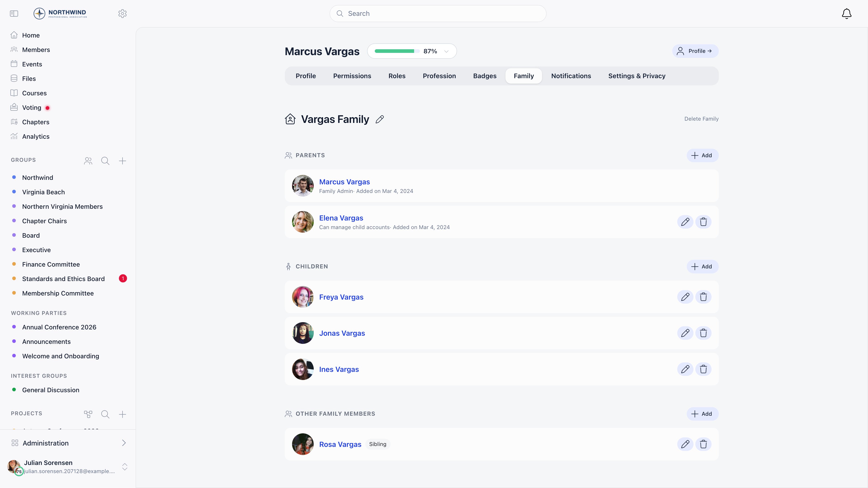Open Marcus Vargas parent link
The height and width of the screenshot is (488, 868).
[344, 182]
